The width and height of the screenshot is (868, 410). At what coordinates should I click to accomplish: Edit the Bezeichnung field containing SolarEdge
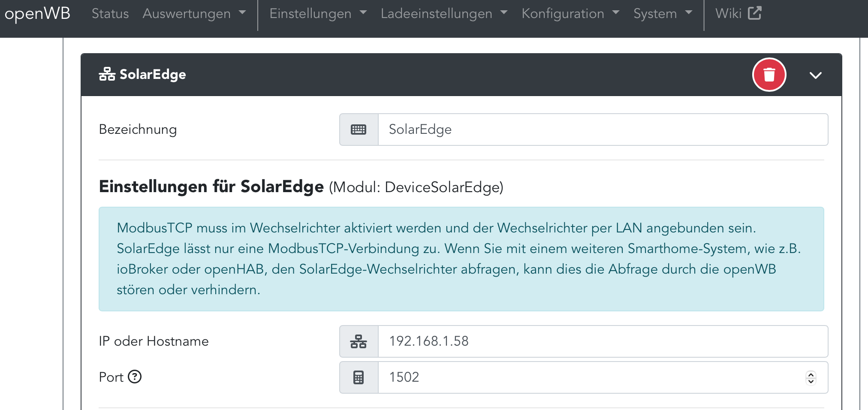click(603, 130)
